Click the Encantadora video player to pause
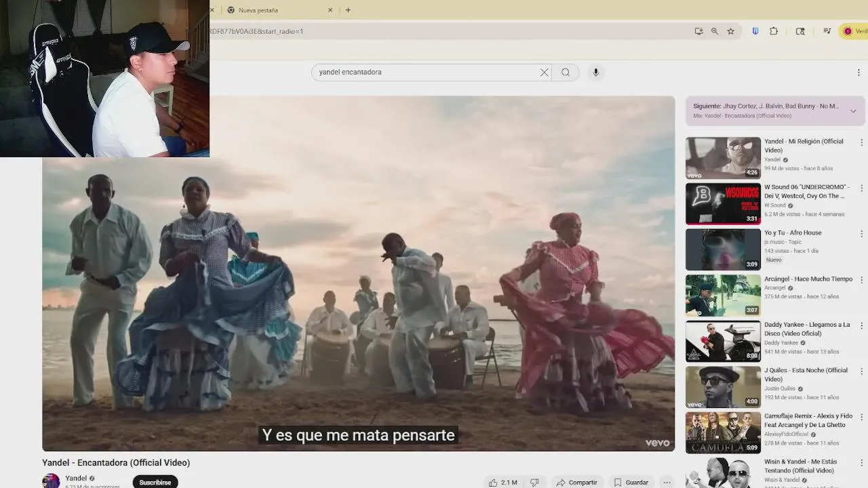Image resolution: width=868 pixels, height=488 pixels. click(358, 273)
